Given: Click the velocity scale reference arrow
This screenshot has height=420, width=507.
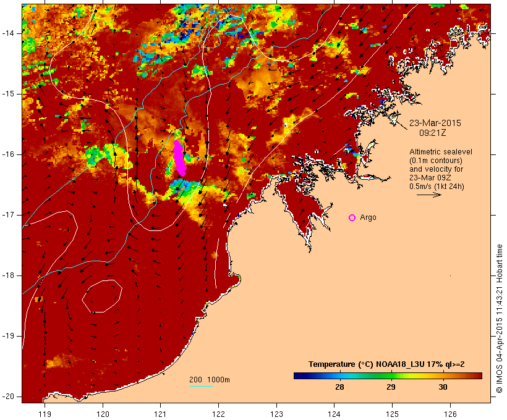Looking at the screenshot, I should click(x=428, y=195).
